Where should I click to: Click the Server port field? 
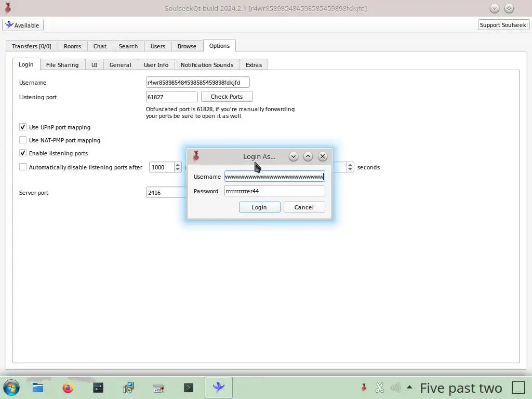166,193
